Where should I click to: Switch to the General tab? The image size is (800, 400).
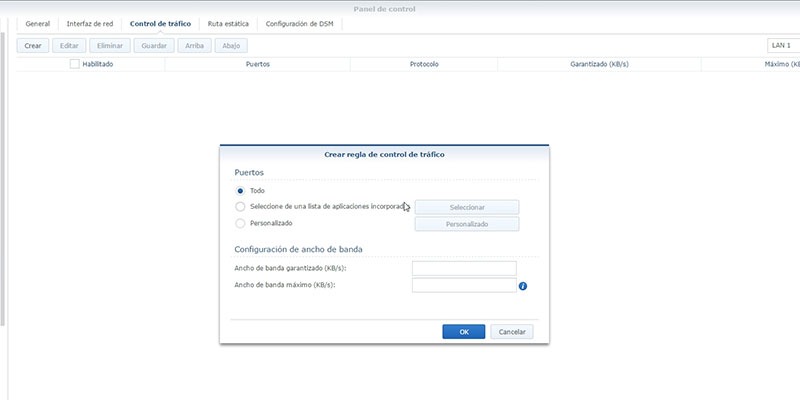point(38,24)
